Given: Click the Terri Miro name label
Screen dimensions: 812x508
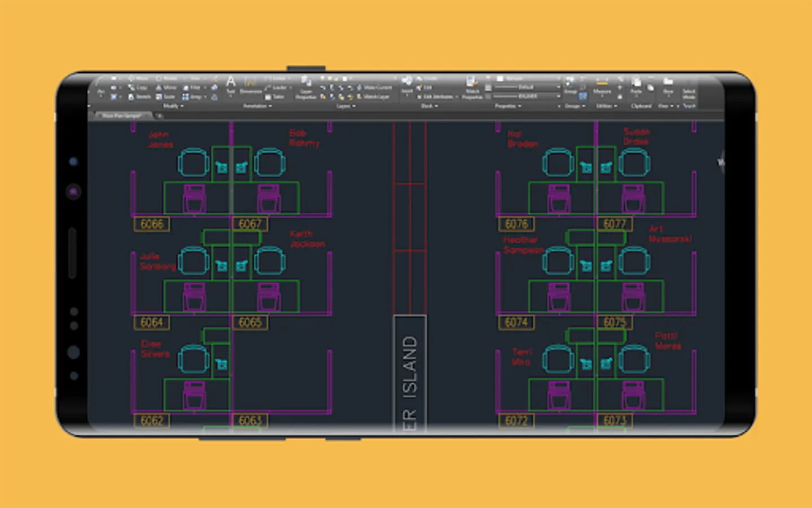Looking at the screenshot, I should (521, 357).
